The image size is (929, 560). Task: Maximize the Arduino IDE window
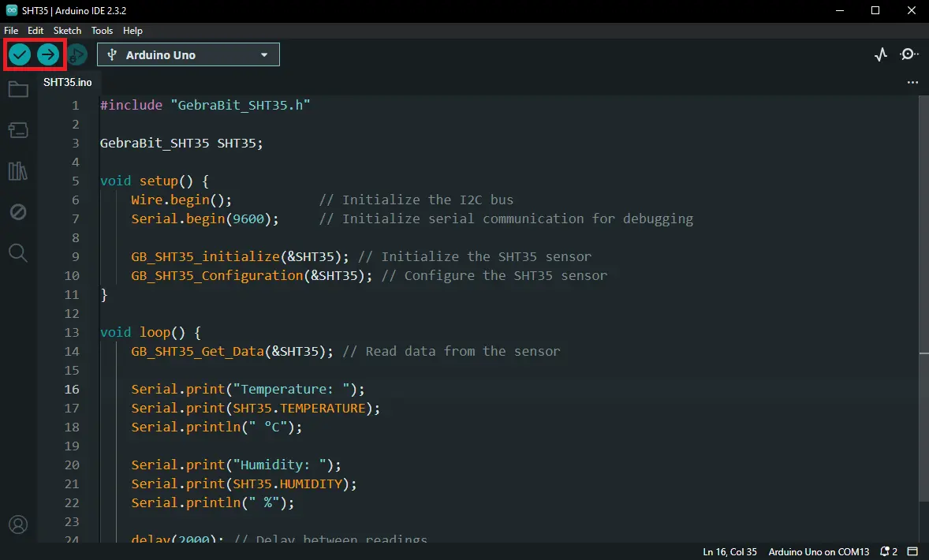pyautogui.click(x=875, y=11)
